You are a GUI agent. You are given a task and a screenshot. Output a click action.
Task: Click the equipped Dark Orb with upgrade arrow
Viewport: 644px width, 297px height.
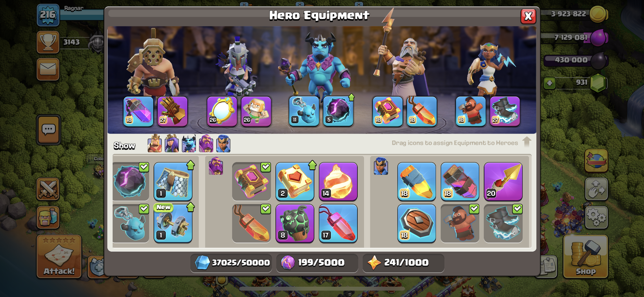pyautogui.click(x=338, y=111)
